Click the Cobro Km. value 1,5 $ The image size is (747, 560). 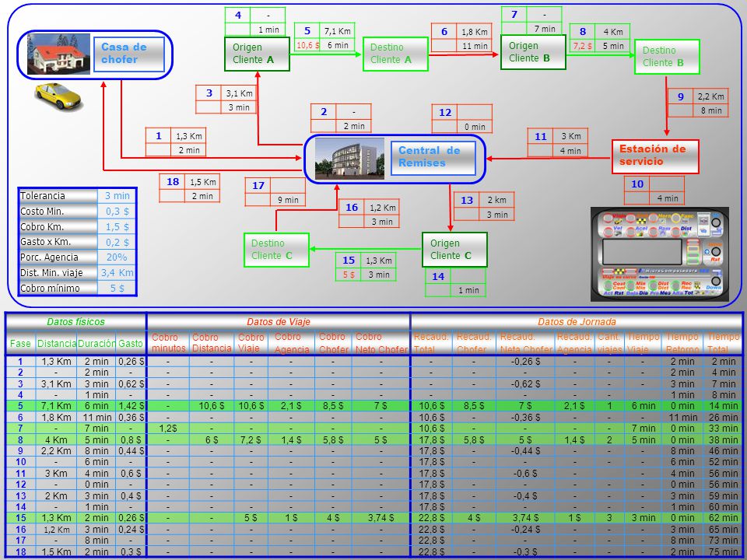[117, 227]
